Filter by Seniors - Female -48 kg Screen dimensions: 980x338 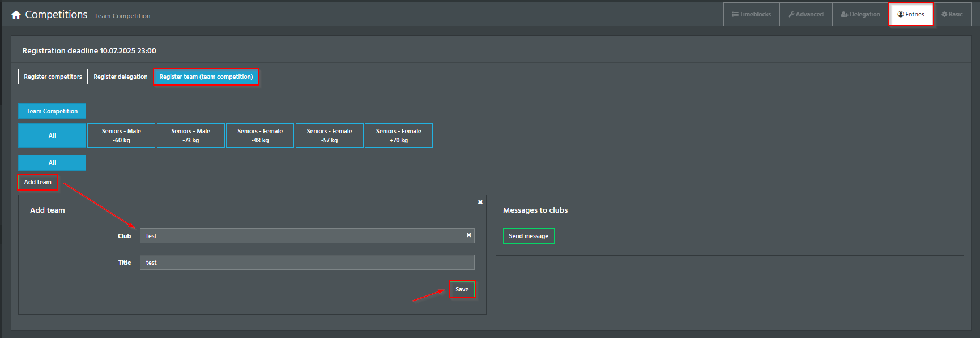260,136
